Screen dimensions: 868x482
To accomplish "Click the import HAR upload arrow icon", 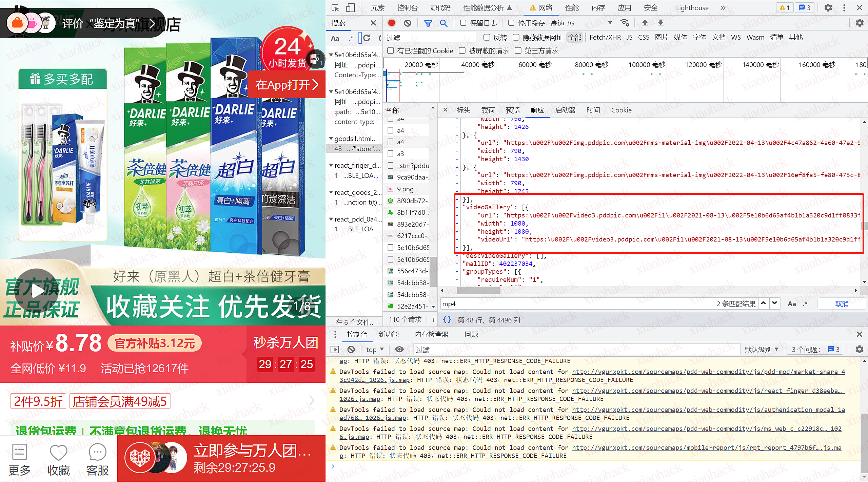I will pos(645,23).
